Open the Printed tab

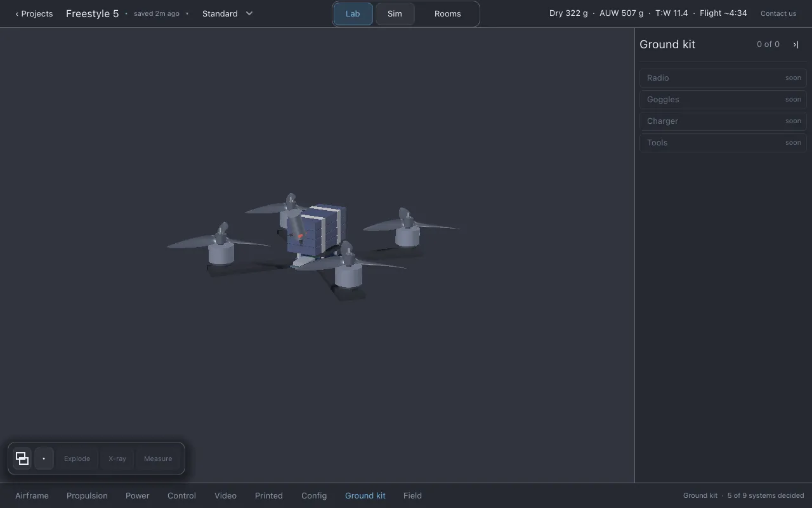(x=269, y=495)
